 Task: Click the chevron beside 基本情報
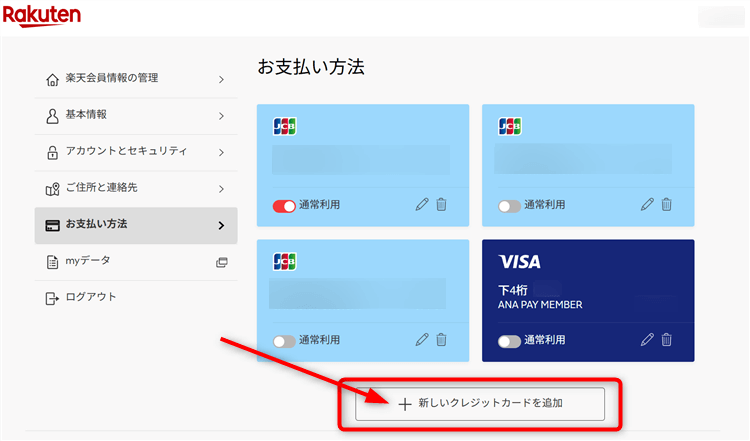[x=221, y=116]
